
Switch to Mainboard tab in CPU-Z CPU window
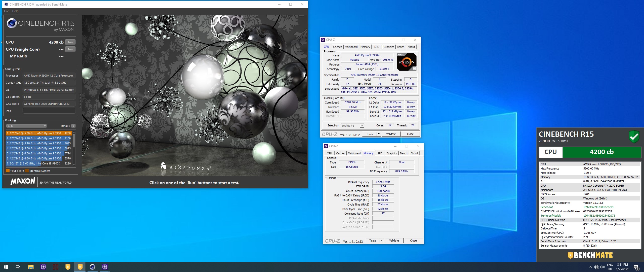[351, 47]
